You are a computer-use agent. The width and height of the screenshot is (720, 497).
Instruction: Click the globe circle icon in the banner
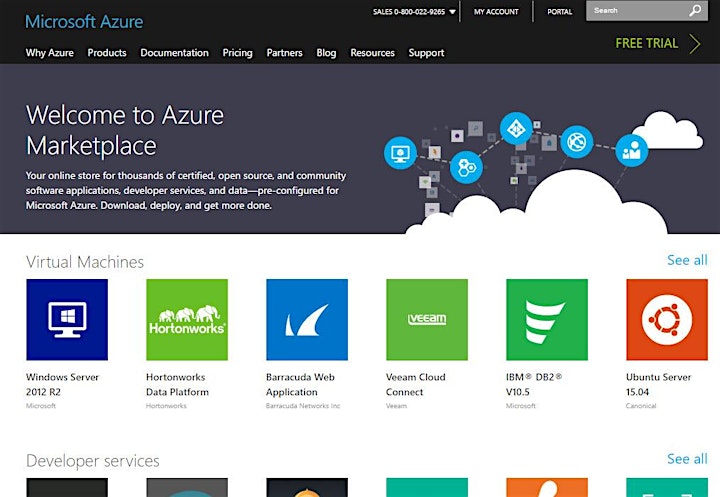(x=577, y=142)
